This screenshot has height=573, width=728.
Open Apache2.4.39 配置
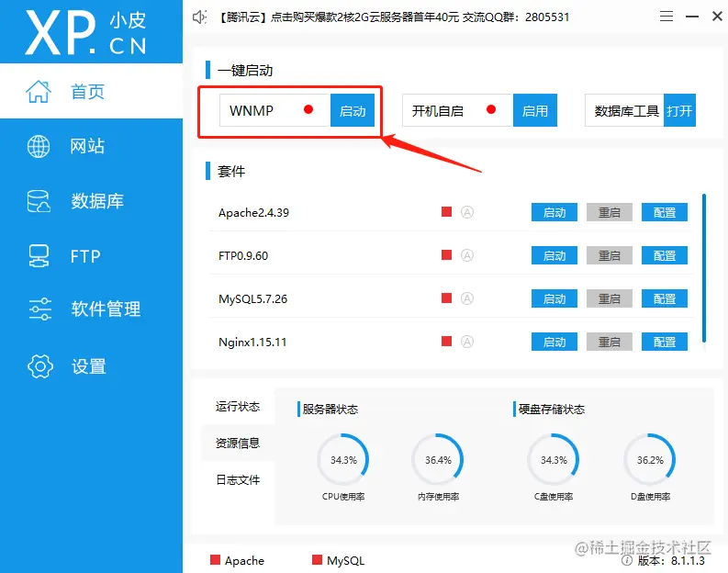665,212
